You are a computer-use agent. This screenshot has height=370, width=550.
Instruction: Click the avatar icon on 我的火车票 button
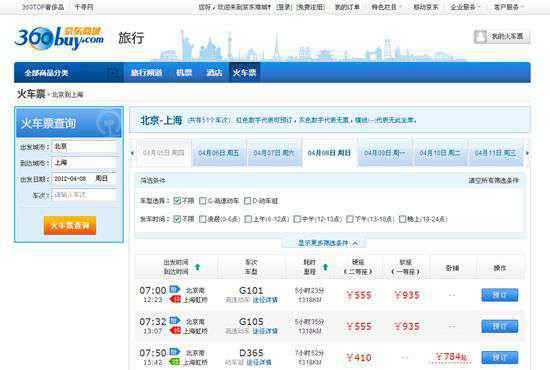pyautogui.click(x=481, y=36)
